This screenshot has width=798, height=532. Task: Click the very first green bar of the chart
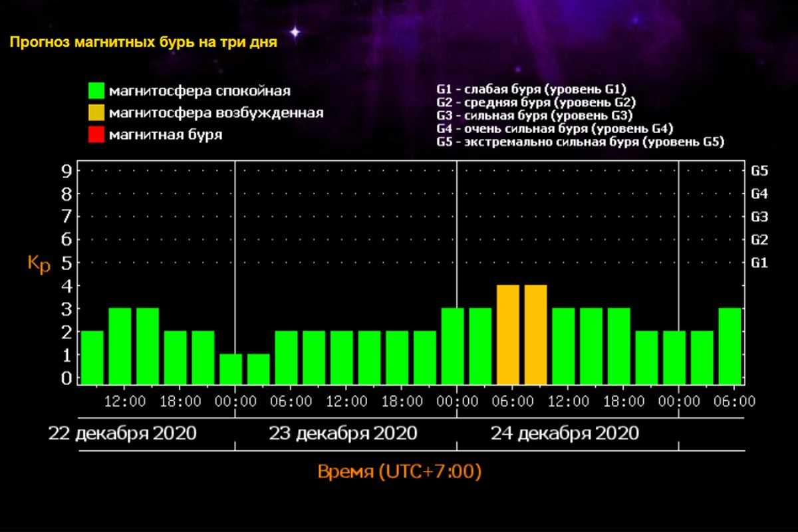(x=92, y=358)
